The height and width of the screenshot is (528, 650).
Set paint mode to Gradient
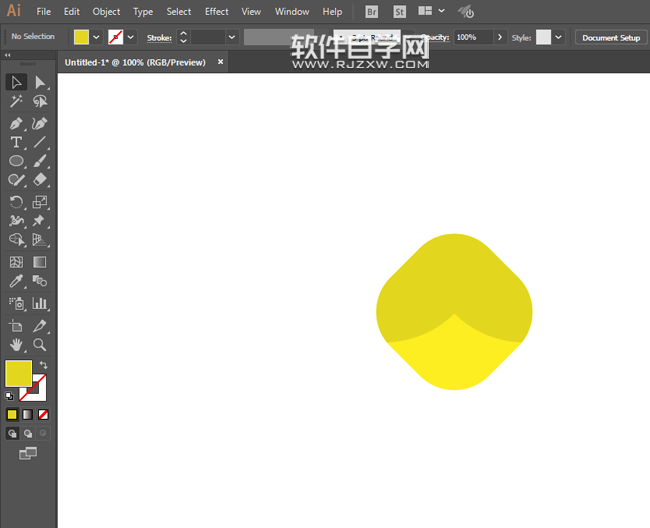tap(27, 414)
